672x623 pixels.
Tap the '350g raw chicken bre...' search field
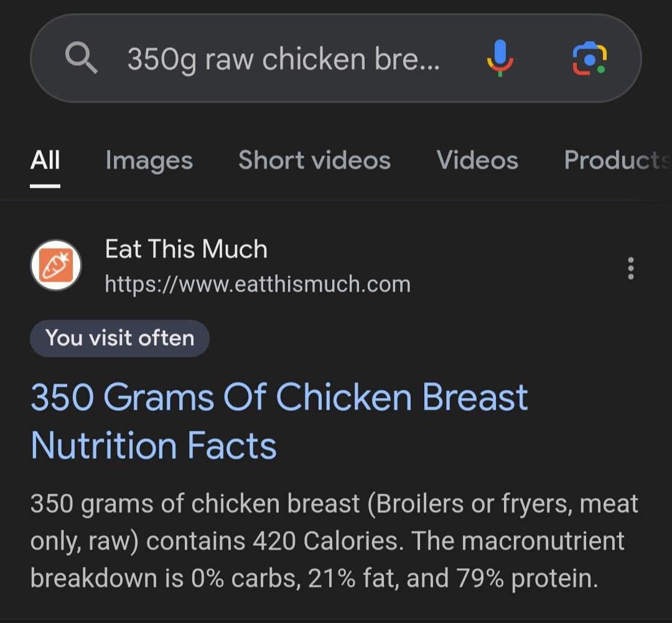283,59
